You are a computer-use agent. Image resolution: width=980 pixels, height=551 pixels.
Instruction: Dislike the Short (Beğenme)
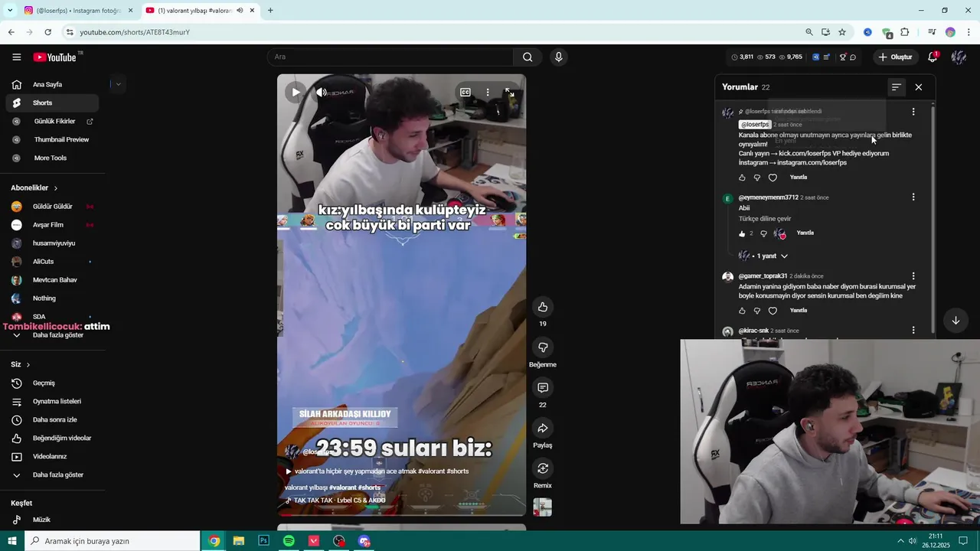(x=543, y=347)
